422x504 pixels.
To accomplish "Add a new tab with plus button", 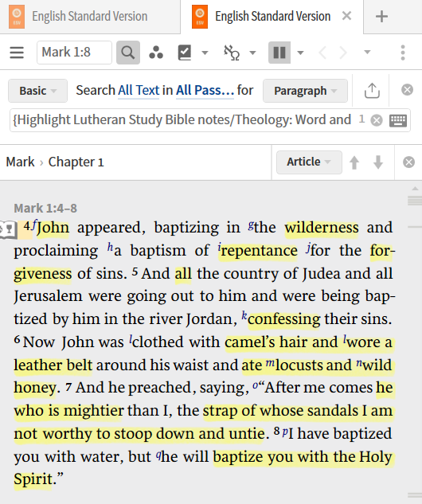I will click(381, 17).
